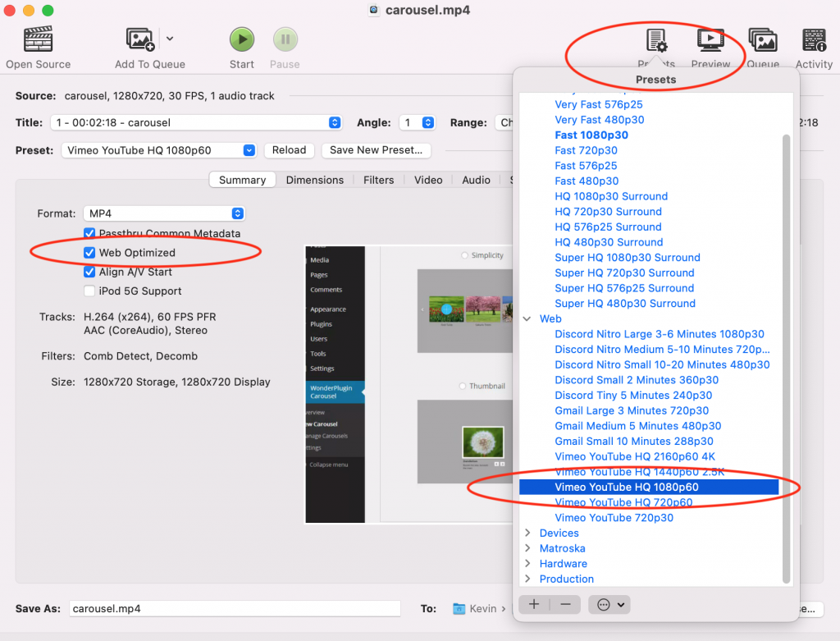Open the Queue panel icon
The height and width of the screenshot is (641, 840).
point(763,39)
